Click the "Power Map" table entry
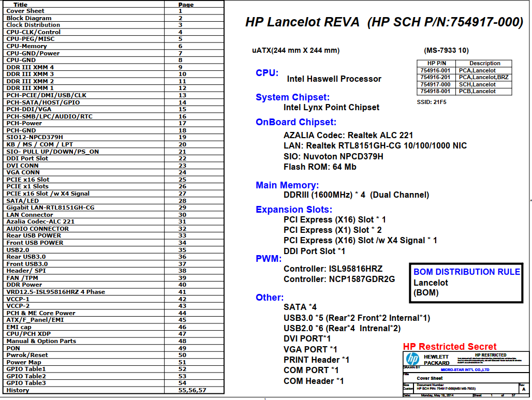 (x=23, y=362)
